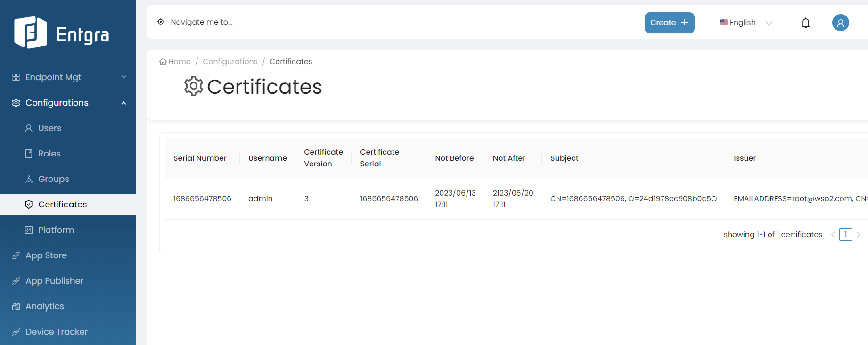Click the Not Before column header
Screen dimensions: 868x345
pyautogui.click(x=454, y=158)
